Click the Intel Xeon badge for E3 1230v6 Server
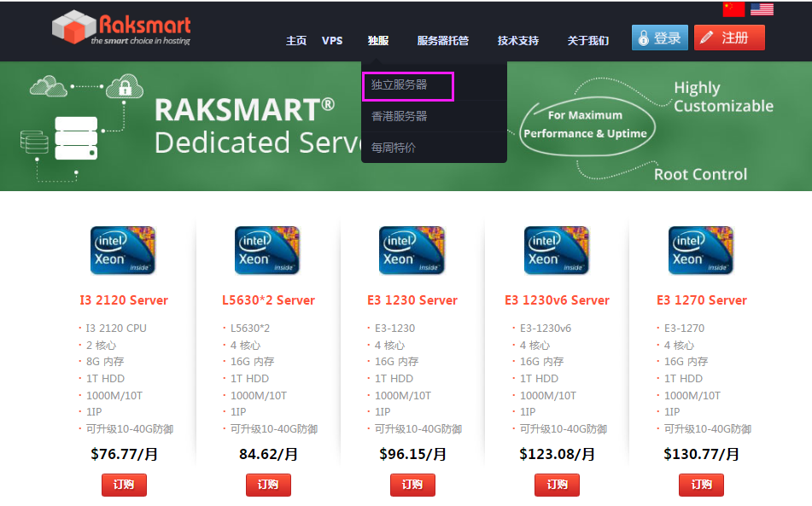Screen dimensions: 812x506 pyautogui.click(x=556, y=250)
